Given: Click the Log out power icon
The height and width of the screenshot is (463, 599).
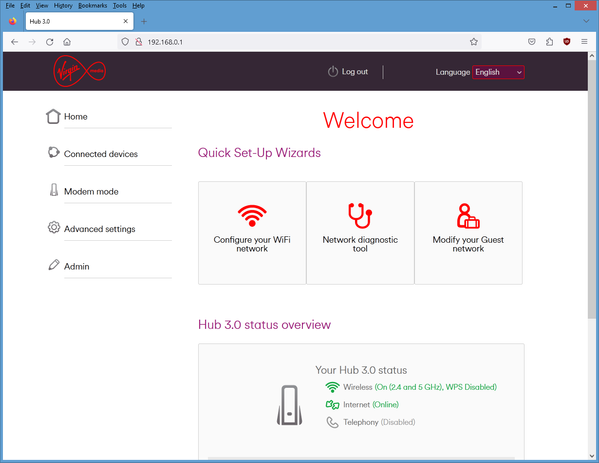Looking at the screenshot, I should (333, 71).
